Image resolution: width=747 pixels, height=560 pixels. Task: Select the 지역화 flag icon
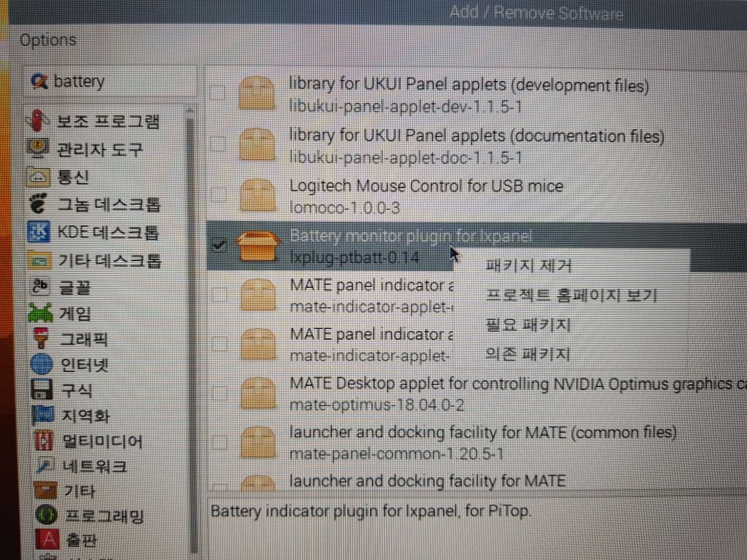point(43,415)
